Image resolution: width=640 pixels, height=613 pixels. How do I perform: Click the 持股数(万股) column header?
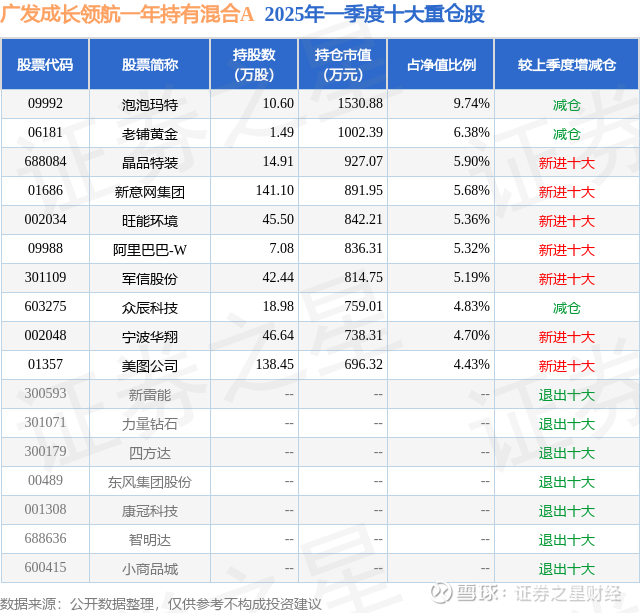254,65
